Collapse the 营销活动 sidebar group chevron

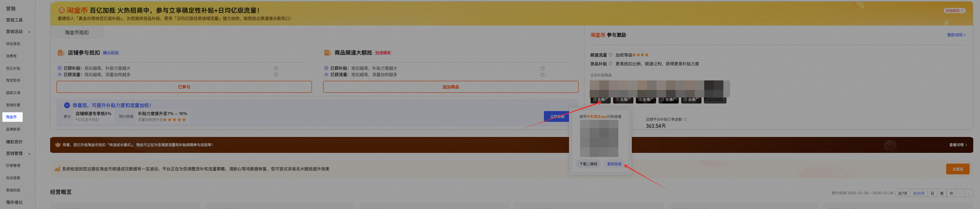pos(29,32)
